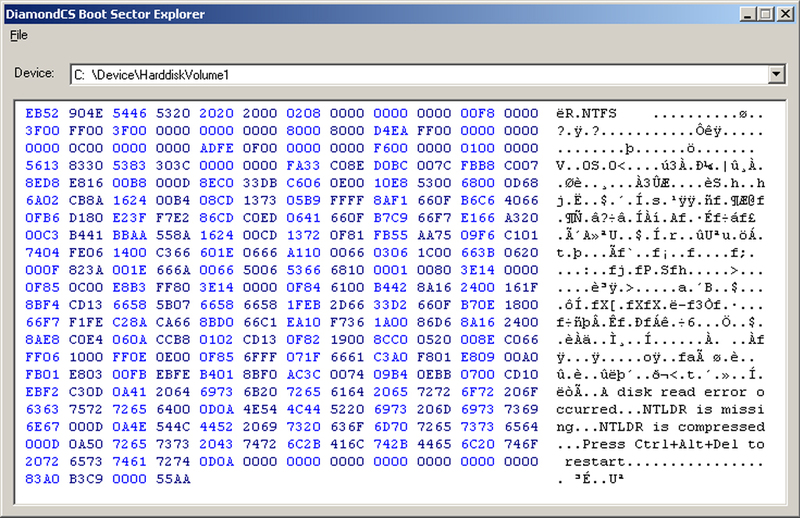
Task: Place cursor on first hex value EB52
Action: 41,114
